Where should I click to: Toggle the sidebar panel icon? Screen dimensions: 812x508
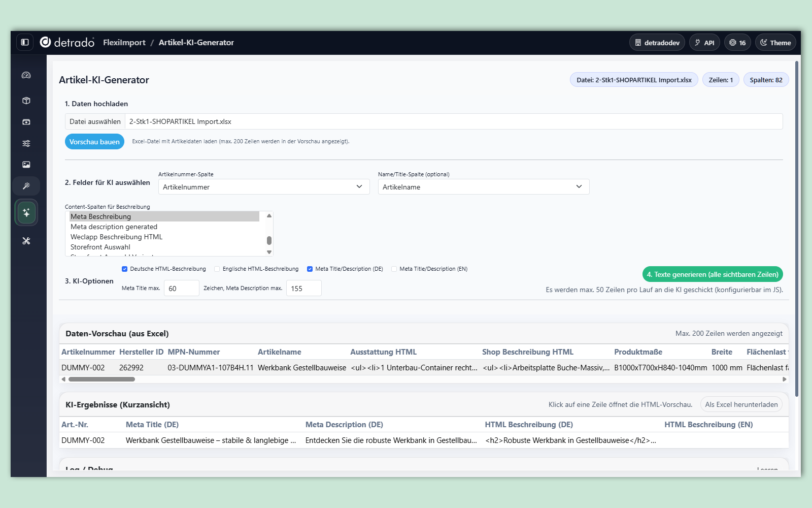click(25, 42)
